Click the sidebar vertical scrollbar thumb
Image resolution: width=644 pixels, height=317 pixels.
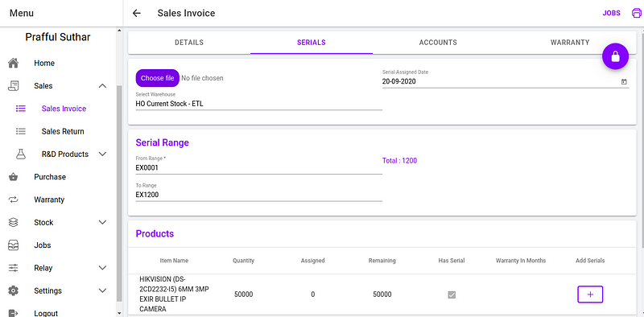pos(119,193)
